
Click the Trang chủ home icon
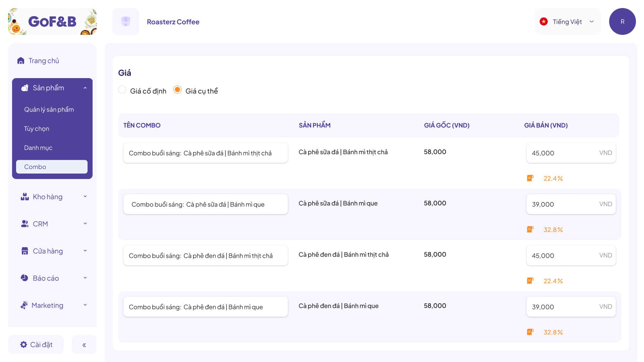tap(21, 61)
